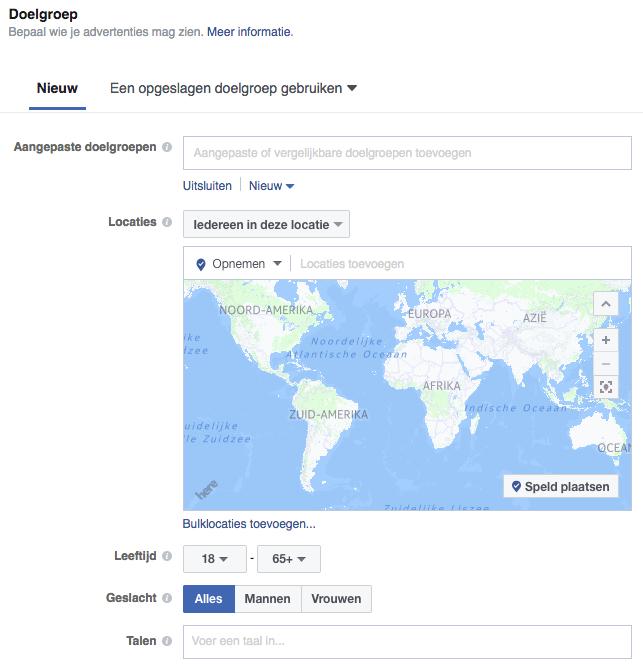Zoom out on the locations map

pos(606,363)
